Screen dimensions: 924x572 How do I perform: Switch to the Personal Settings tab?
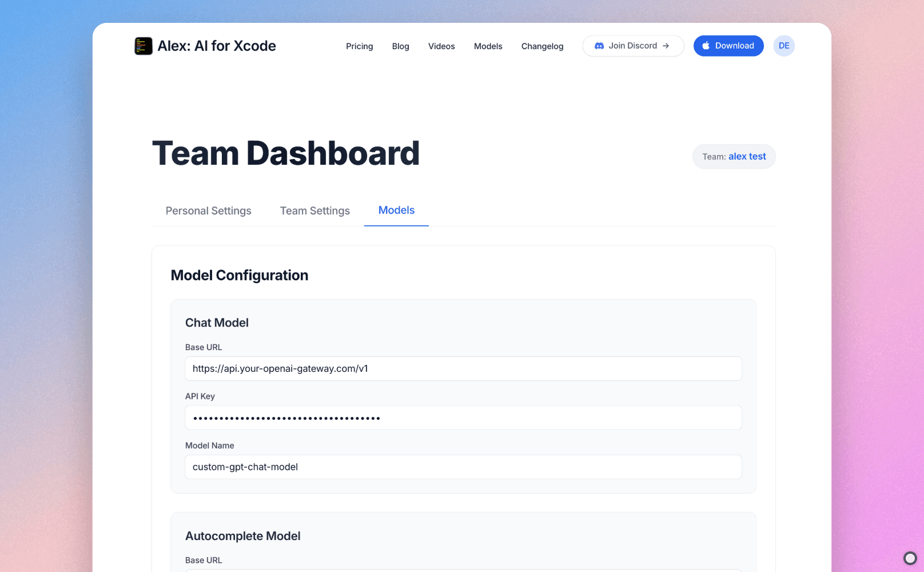[208, 211]
